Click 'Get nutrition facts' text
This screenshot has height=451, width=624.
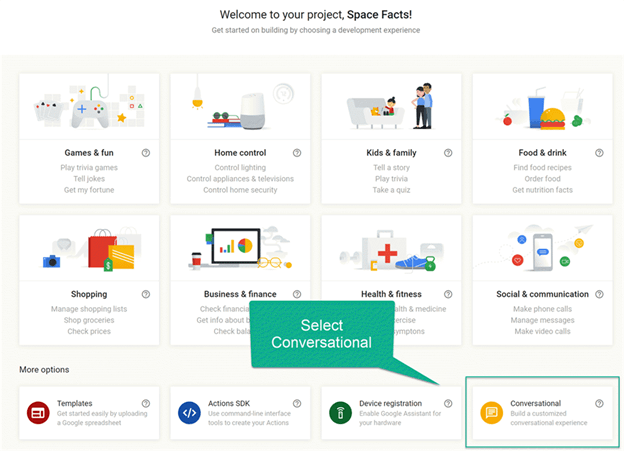pos(542,190)
